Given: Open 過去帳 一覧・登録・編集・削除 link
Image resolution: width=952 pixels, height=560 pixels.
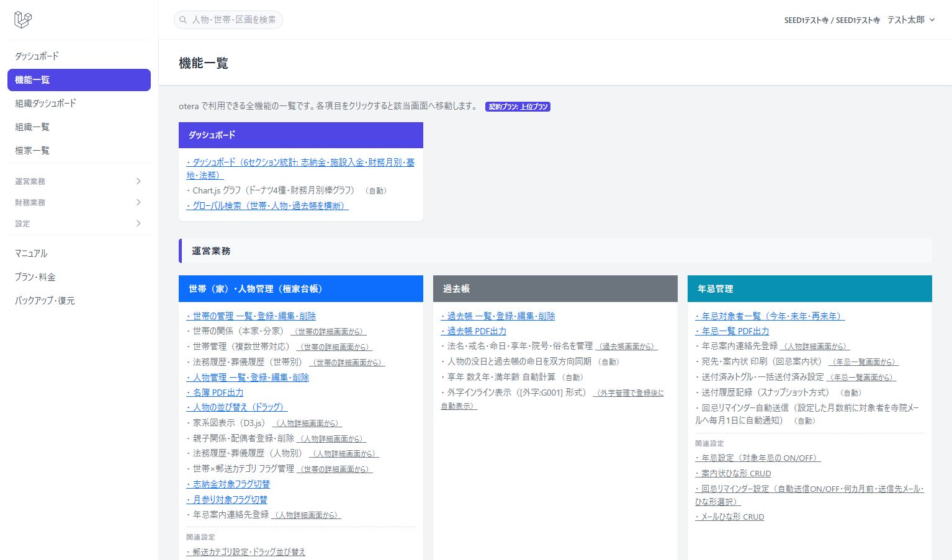Looking at the screenshot, I should click(x=498, y=316).
